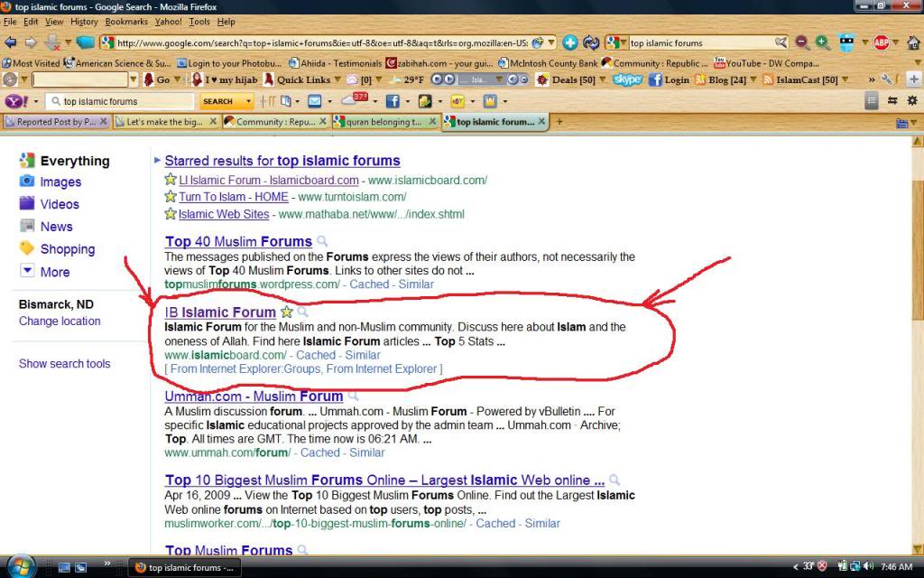Click Change location link
This screenshot has width=924, height=578.
tap(60, 321)
